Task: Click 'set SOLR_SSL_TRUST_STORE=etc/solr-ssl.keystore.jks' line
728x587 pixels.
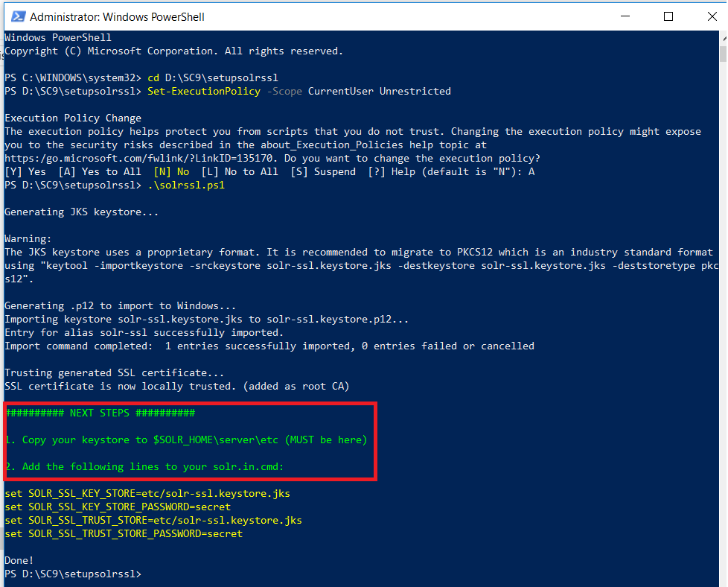Action: tap(153, 521)
